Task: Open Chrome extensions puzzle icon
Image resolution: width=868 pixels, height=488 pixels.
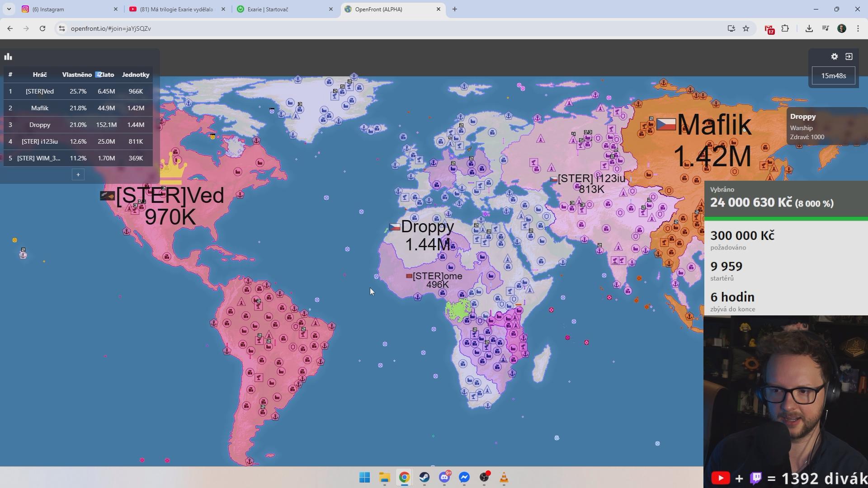Action: tap(785, 28)
